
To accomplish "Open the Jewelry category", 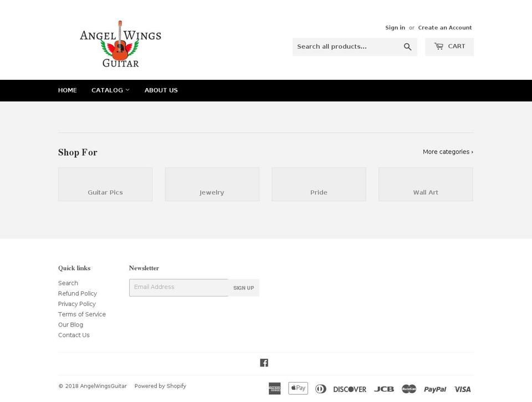I will click(212, 184).
